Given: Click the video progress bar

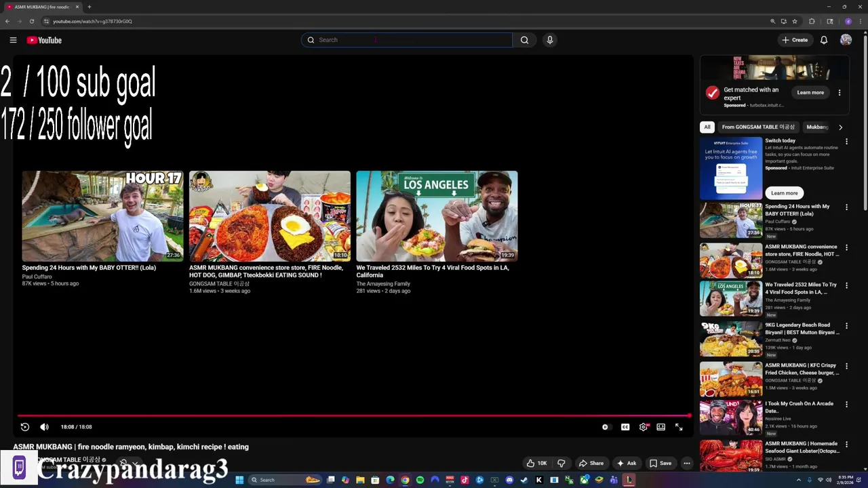Looking at the screenshot, I should [354, 415].
